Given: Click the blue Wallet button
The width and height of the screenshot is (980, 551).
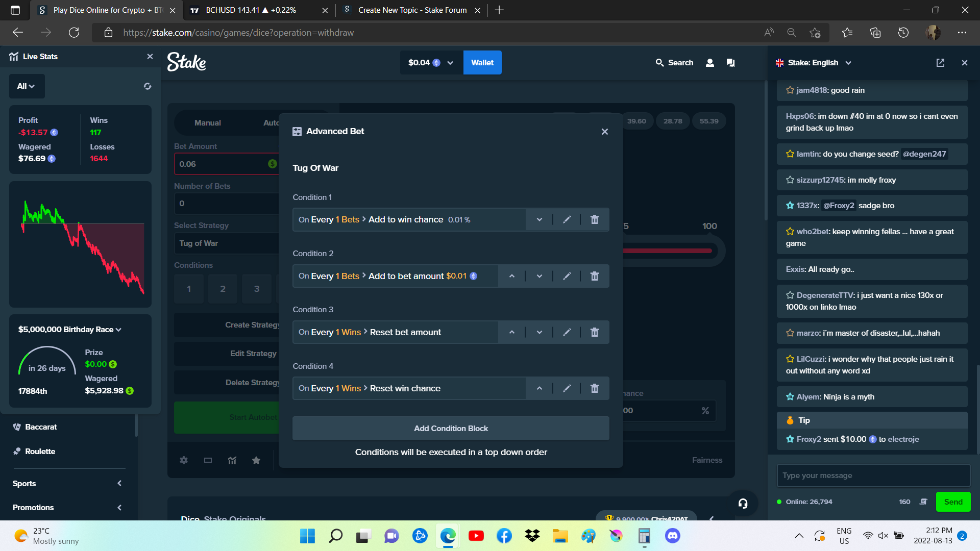Looking at the screenshot, I should [x=482, y=63].
